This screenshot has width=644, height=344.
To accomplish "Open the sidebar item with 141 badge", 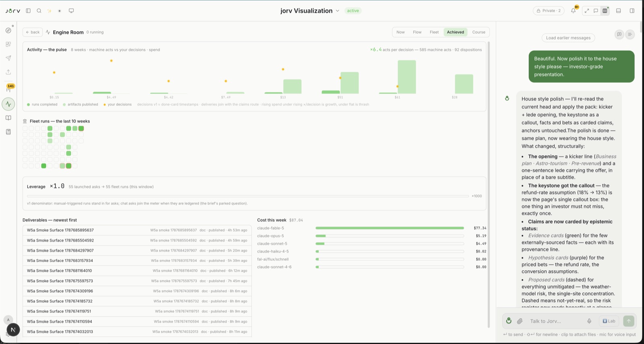I will click(x=9, y=88).
